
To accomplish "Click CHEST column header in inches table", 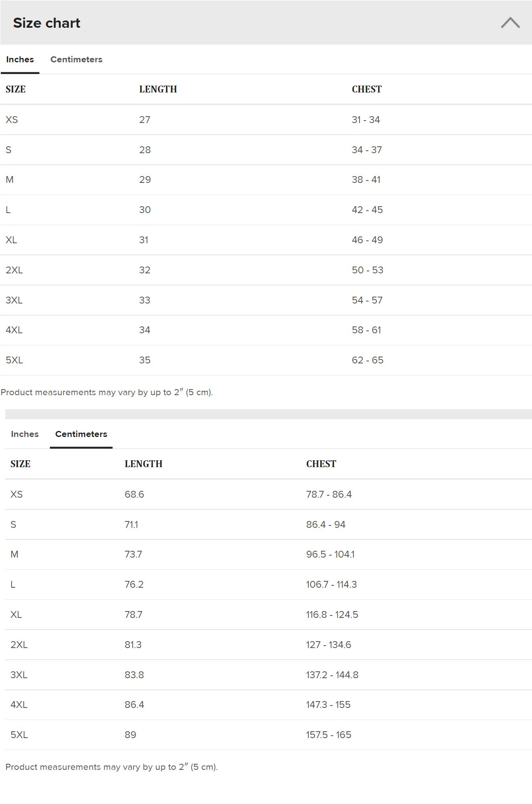I will coord(367,89).
